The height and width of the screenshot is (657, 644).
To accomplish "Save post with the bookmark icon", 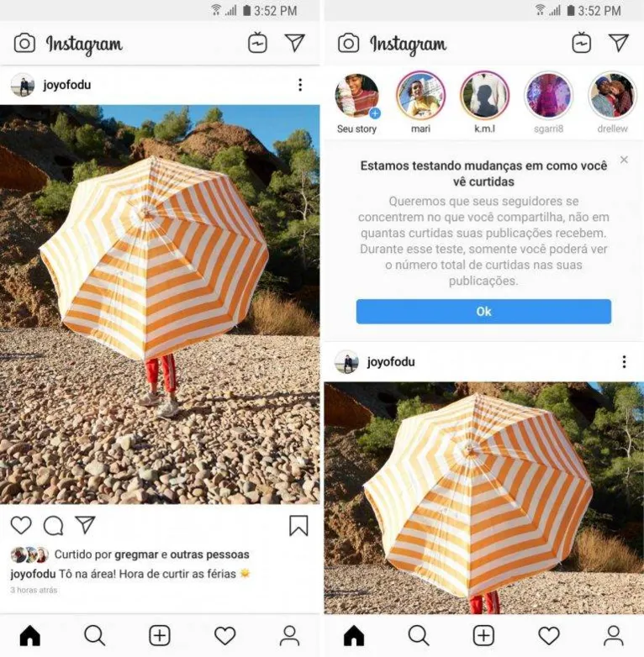I will [298, 525].
